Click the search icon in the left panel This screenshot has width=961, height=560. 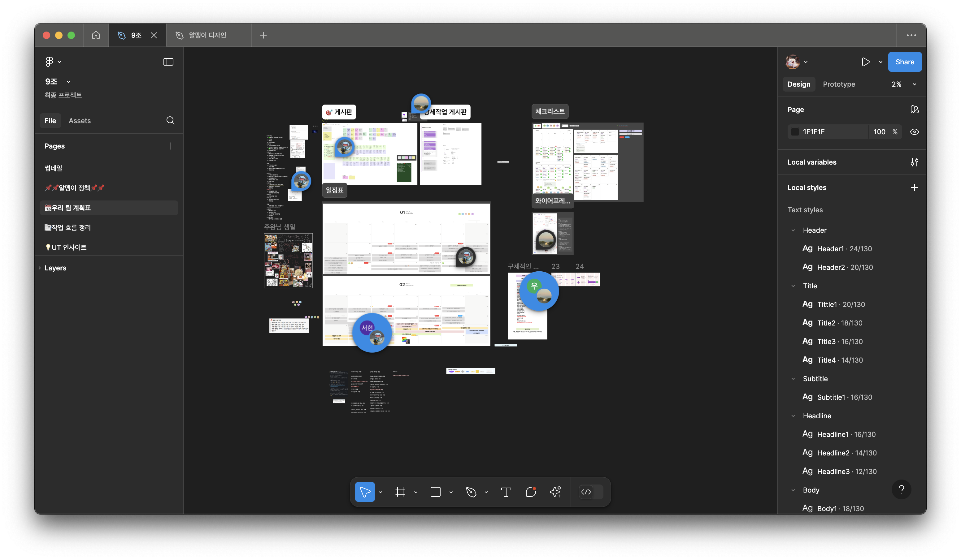[171, 120]
